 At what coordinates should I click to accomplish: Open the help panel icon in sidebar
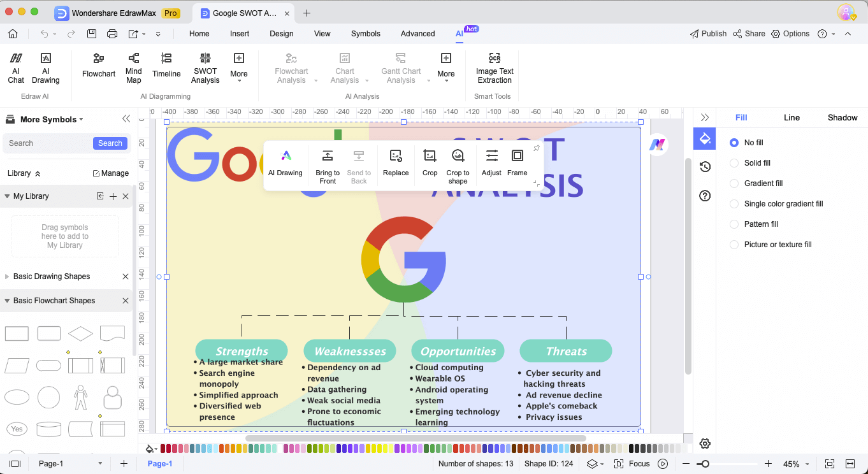[x=705, y=196]
